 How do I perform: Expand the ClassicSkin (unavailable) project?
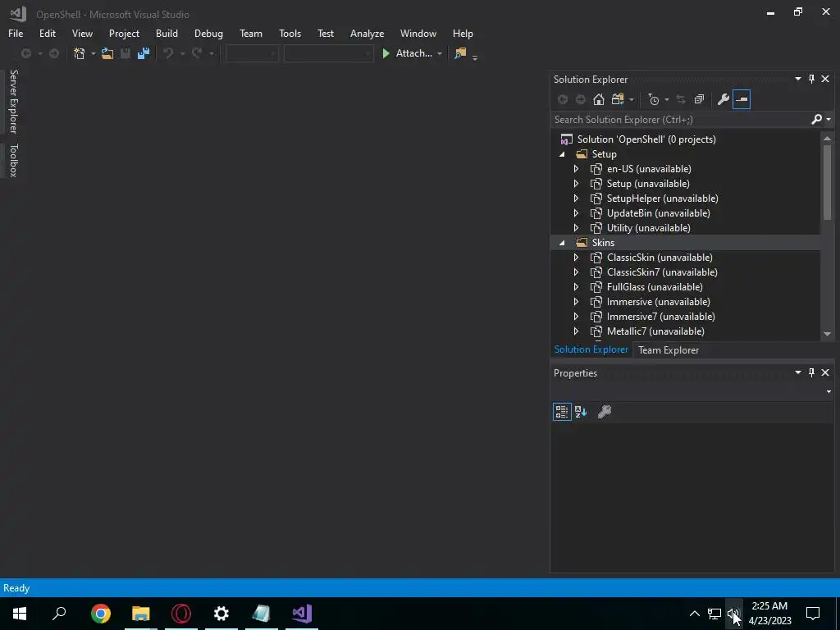[x=577, y=258]
